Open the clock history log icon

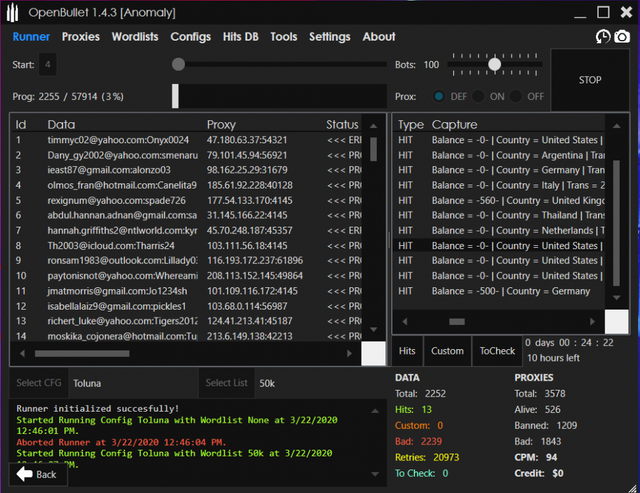click(603, 37)
